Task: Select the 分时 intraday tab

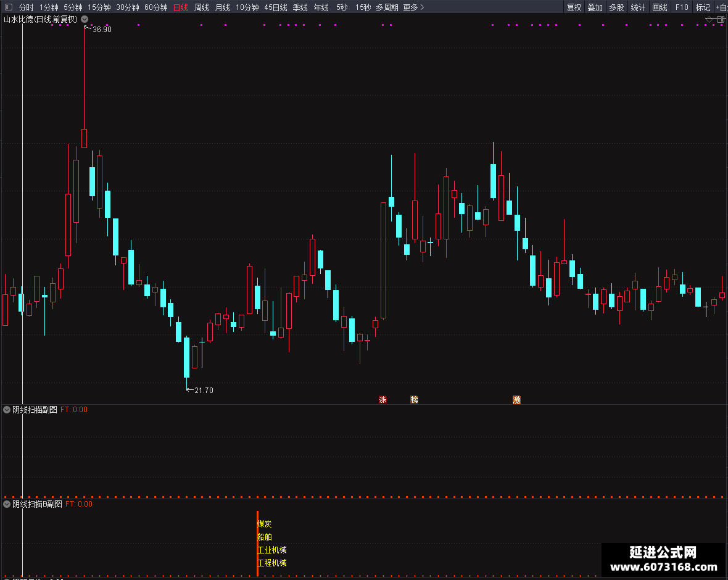Action: [x=26, y=7]
